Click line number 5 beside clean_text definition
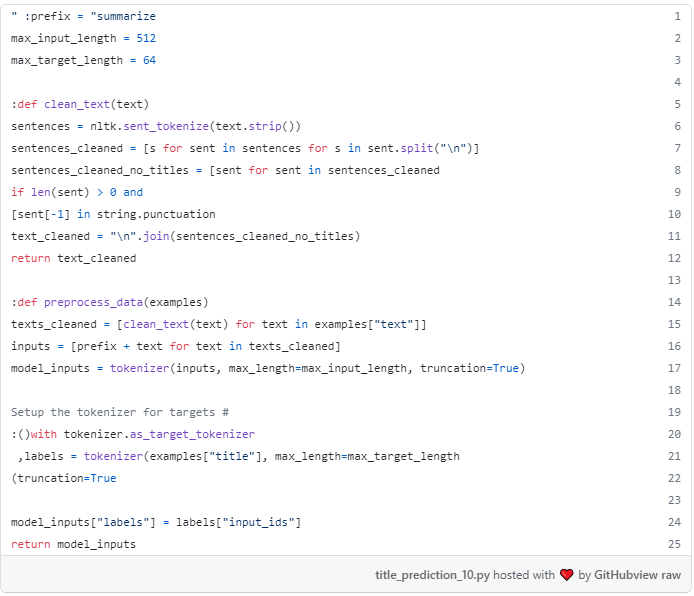Screen dimensions: 694x596 [677, 104]
